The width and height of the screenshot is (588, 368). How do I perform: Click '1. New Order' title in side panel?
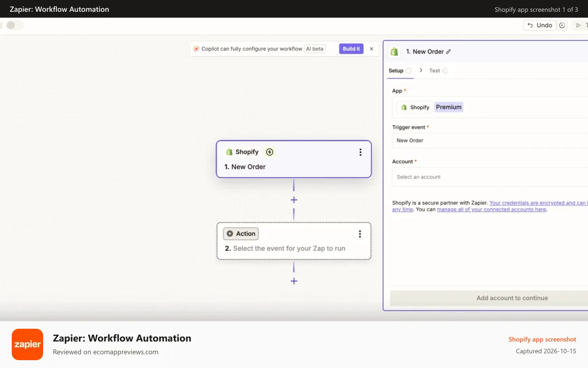pos(425,52)
